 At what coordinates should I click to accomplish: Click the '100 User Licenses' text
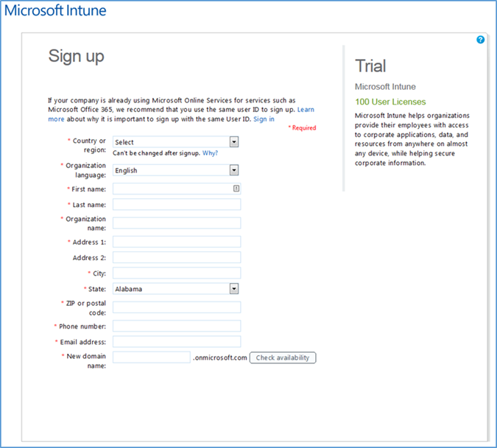pos(390,102)
